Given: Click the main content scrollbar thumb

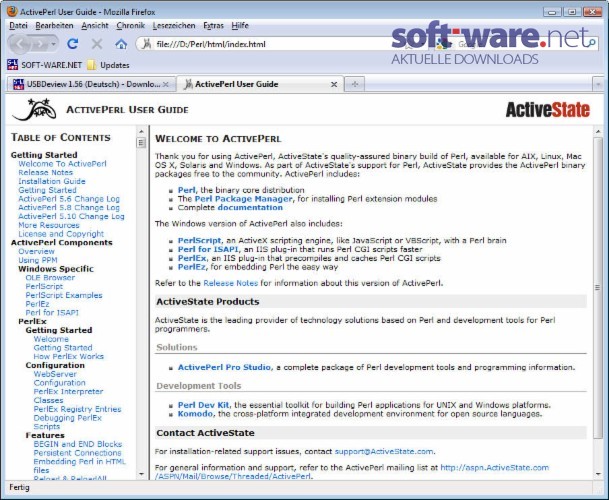Looking at the screenshot, I should (x=598, y=287).
